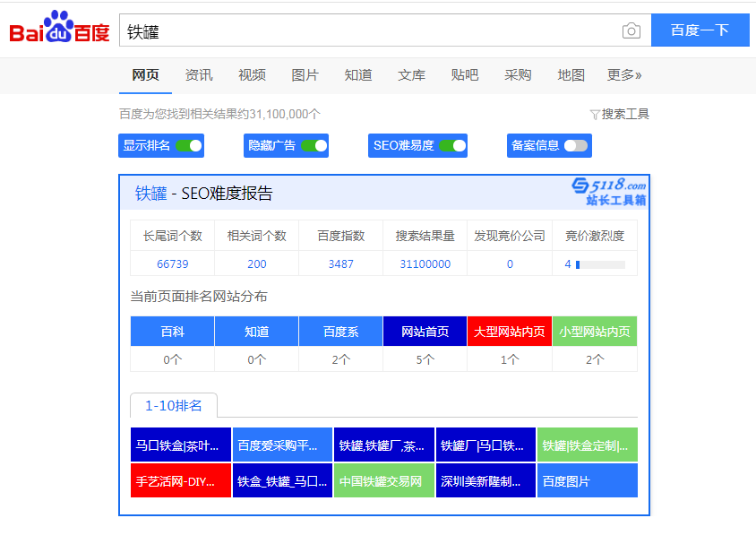Enable the 备案信息 switch

point(576,146)
